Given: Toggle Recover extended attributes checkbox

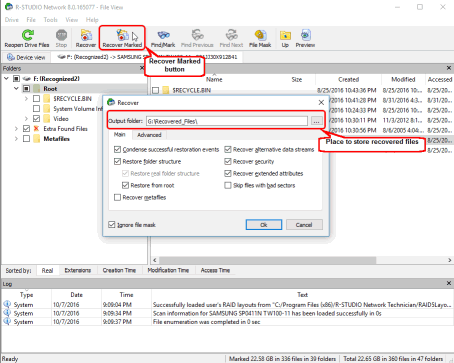Looking at the screenshot, I should pos(228,173).
